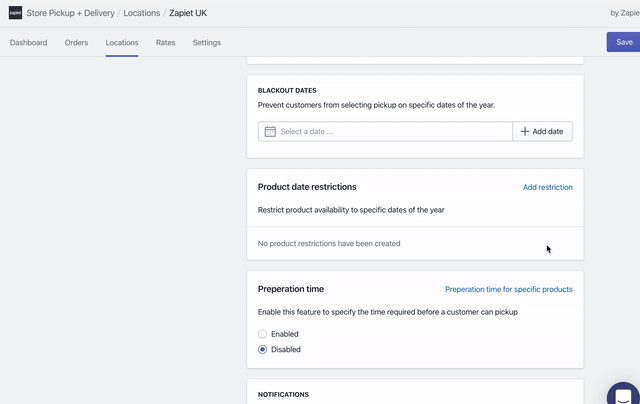Switch to the Dashboard tab
This screenshot has width=640, height=404.
[28, 43]
